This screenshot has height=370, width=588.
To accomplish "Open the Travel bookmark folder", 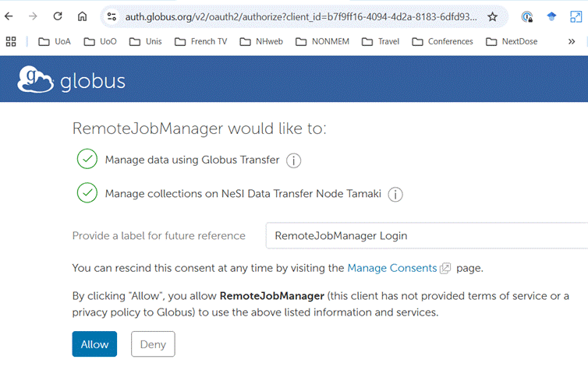I will [381, 41].
